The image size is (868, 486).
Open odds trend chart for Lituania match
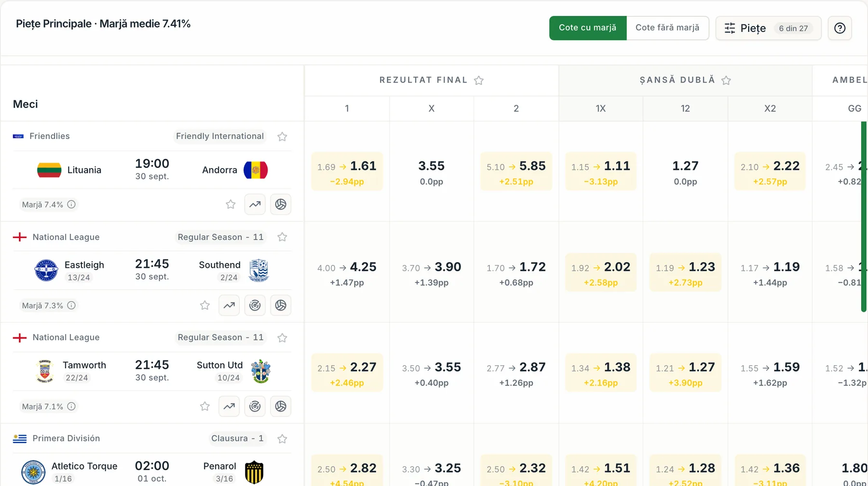[x=255, y=204]
